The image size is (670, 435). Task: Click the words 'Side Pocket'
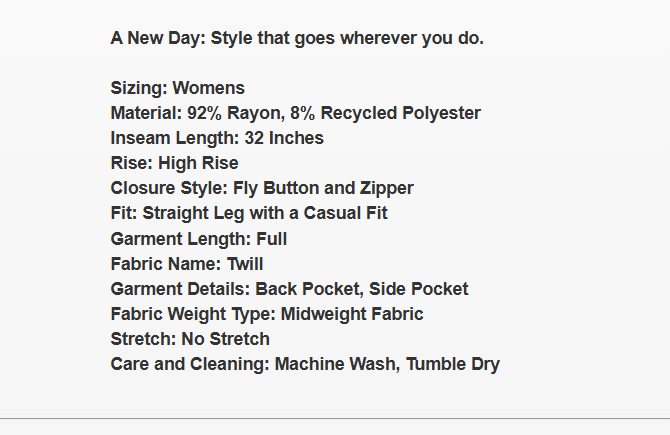[x=419, y=289]
